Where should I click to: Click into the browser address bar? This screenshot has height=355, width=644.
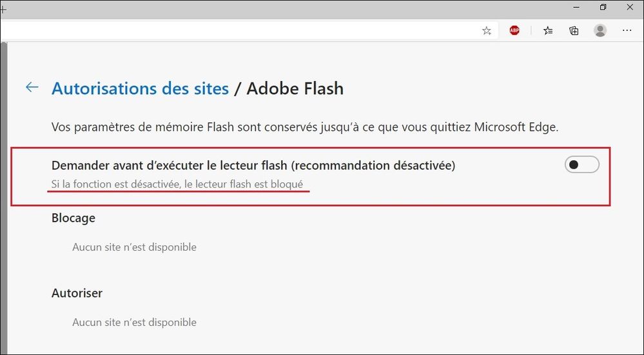[x=239, y=31]
